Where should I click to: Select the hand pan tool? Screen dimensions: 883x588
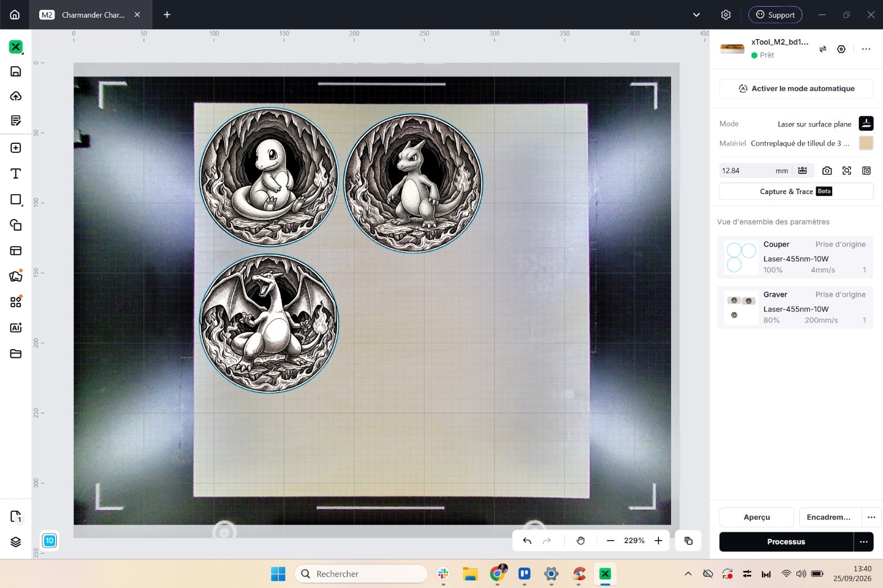click(581, 541)
